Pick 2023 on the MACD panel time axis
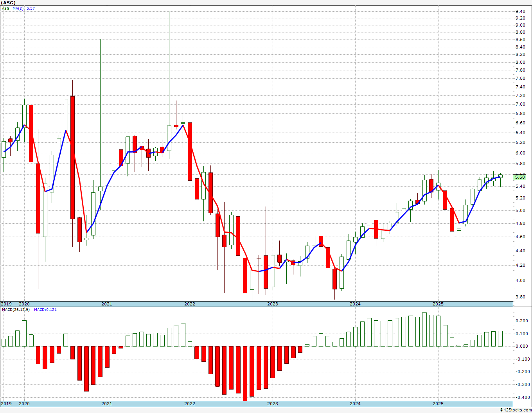The width and height of the screenshot is (532, 413). (x=273, y=404)
